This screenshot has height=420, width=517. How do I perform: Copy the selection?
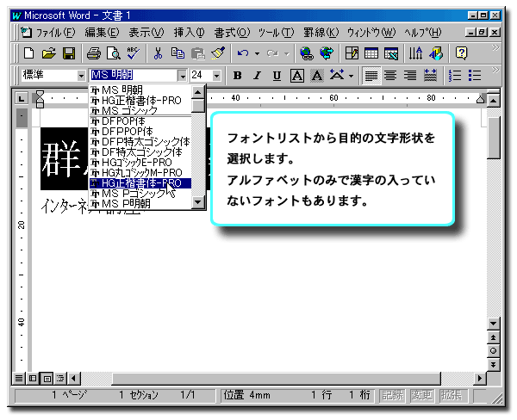[178, 53]
